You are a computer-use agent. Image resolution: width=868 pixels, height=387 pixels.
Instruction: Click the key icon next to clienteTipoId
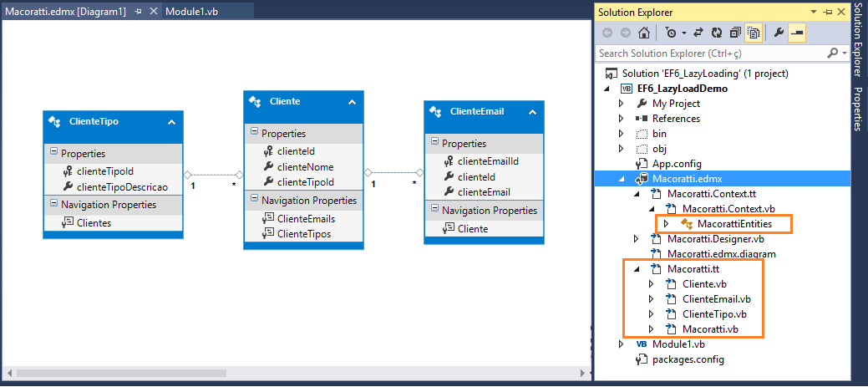coord(69,171)
